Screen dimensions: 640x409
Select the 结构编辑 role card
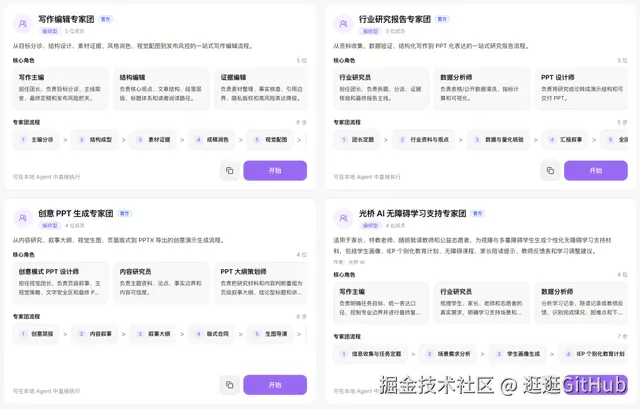pyautogui.click(x=161, y=89)
